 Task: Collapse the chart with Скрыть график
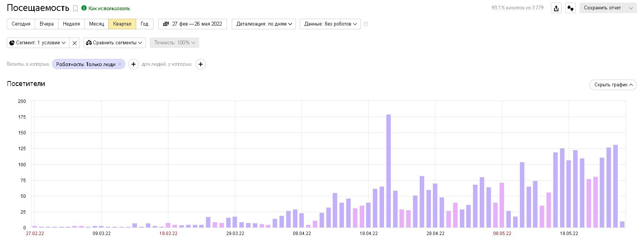click(613, 84)
